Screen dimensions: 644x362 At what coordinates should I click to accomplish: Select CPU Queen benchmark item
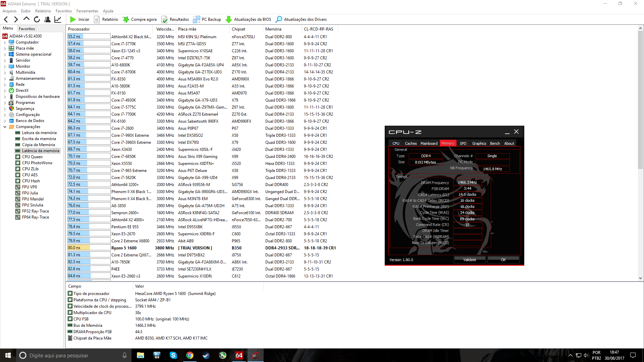click(x=32, y=157)
